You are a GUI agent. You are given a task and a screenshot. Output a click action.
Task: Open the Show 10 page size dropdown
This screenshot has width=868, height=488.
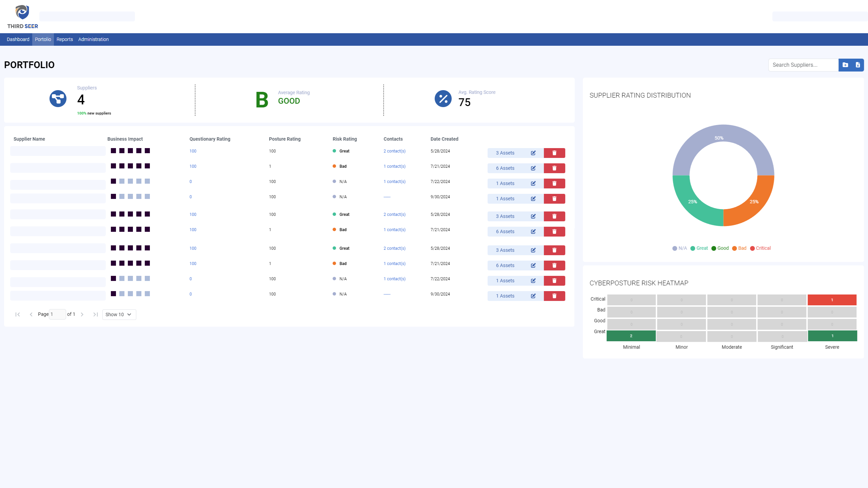119,314
